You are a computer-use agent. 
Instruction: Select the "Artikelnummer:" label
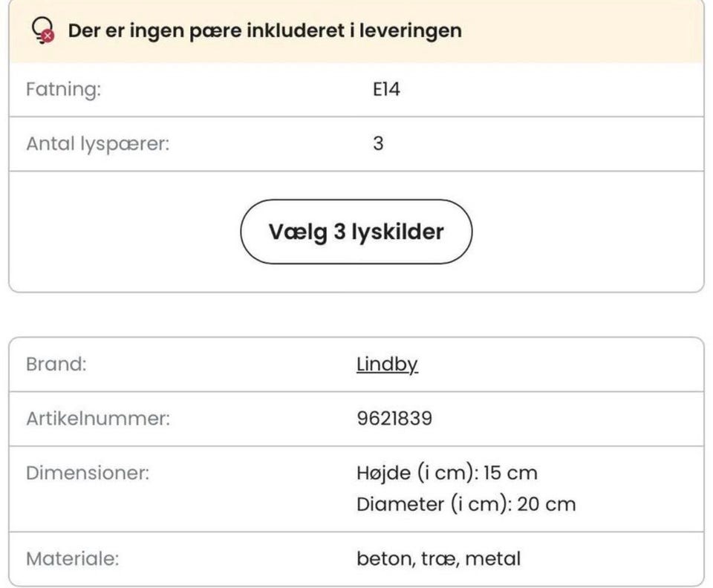(x=97, y=419)
